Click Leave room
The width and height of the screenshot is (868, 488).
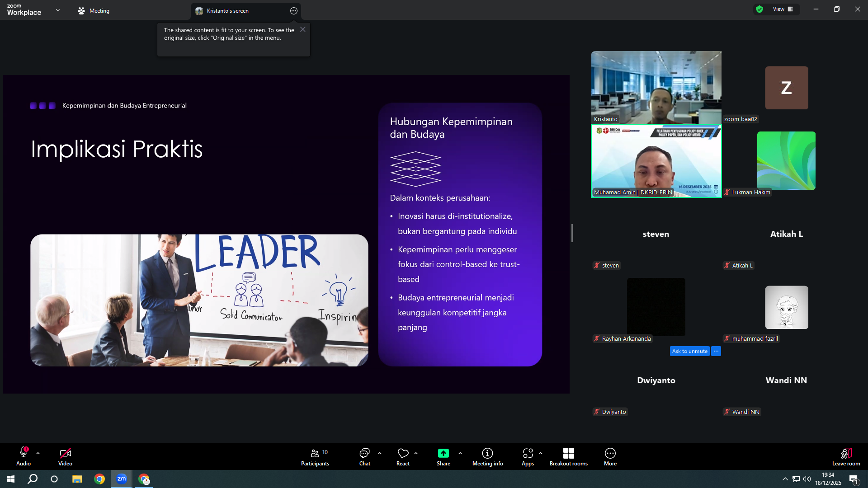(846, 456)
